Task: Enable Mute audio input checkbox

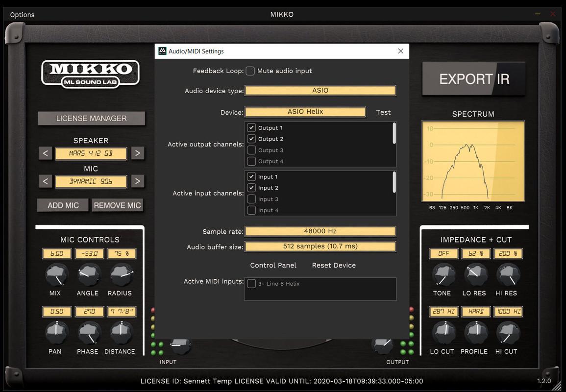Action: click(250, 71)
